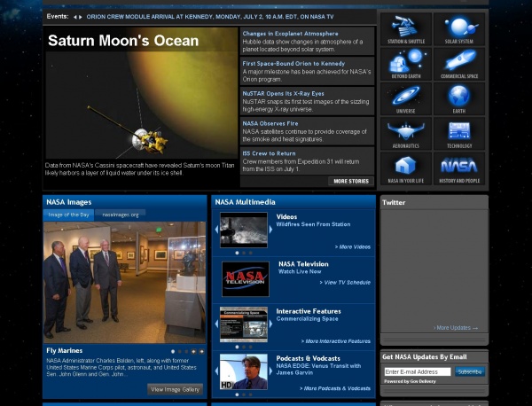Screen dimensions: 532x406
Task: Click next image arrow under Fly Marines photo
Action: click(201, 352)
